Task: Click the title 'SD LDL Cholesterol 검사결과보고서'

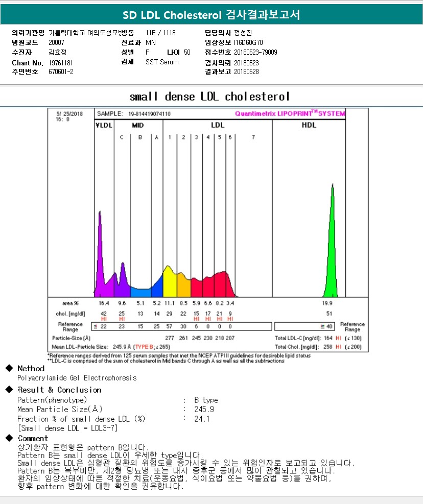Action: coord(212,15)
